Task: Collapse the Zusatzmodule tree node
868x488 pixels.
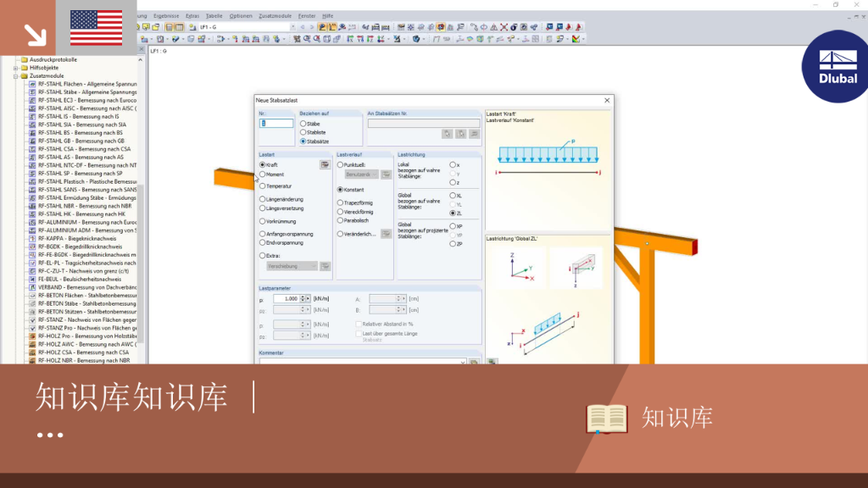Action: click(x=16, y=76)
